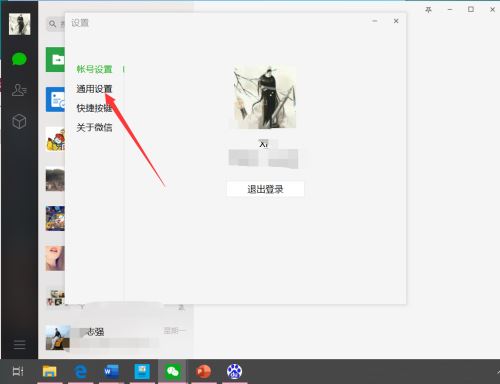Click the search magnifier icon in chat list
This screenshot has width=500, height=384.
[52, 24]
